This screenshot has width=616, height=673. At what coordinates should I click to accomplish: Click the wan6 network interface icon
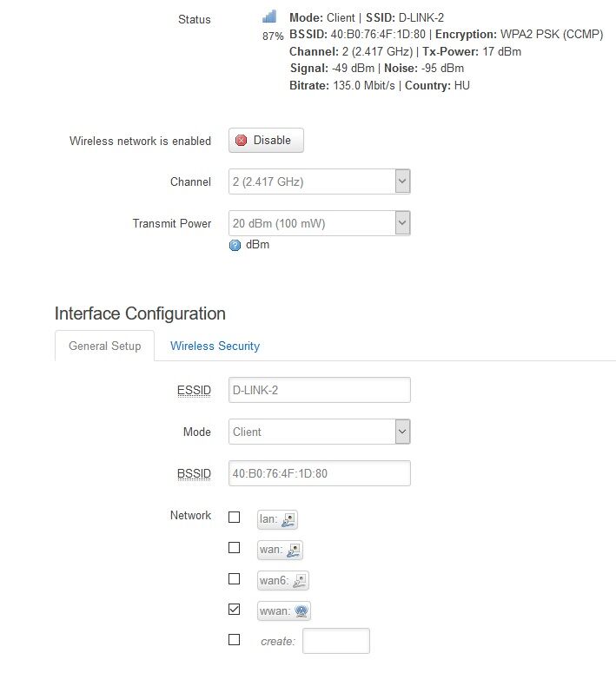300,581
